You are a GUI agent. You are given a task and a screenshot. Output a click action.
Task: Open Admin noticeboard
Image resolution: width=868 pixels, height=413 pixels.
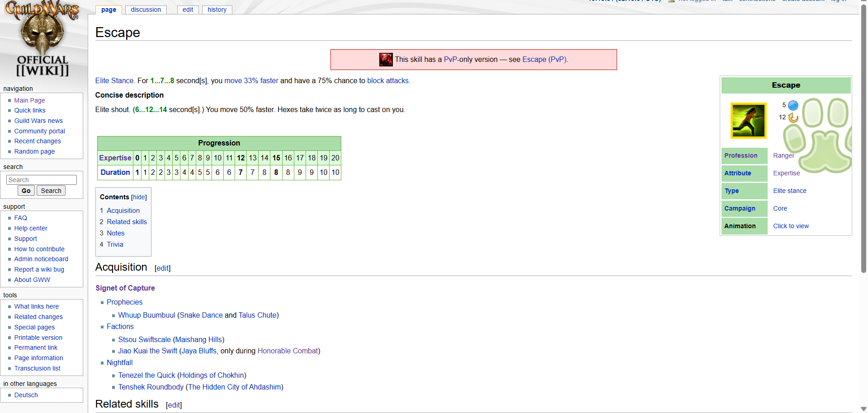pyautogui.click(x=41, y=259)
